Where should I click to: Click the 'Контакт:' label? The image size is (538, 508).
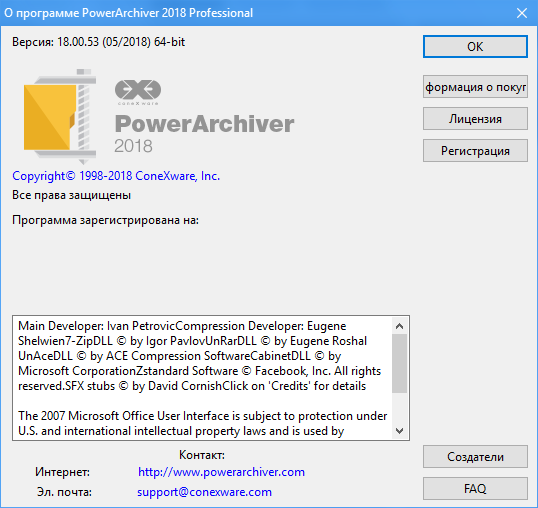(x=202, y=455)
